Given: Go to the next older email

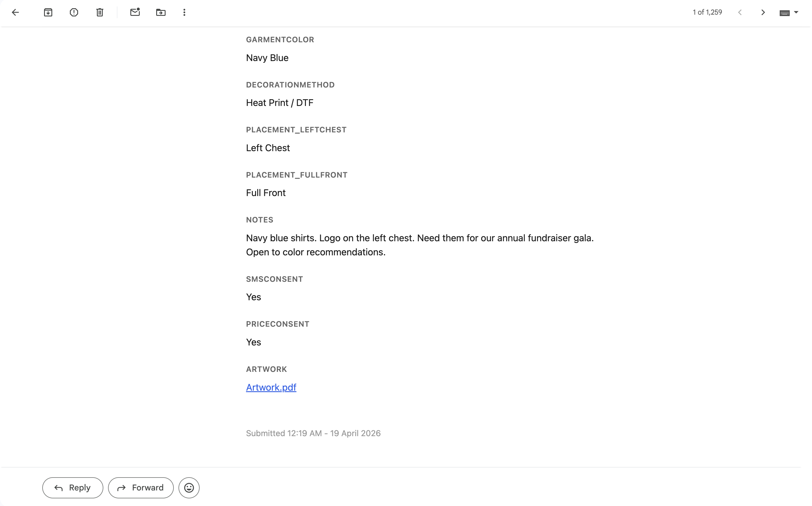Looking at the screenshot, I should coord(763,12).
